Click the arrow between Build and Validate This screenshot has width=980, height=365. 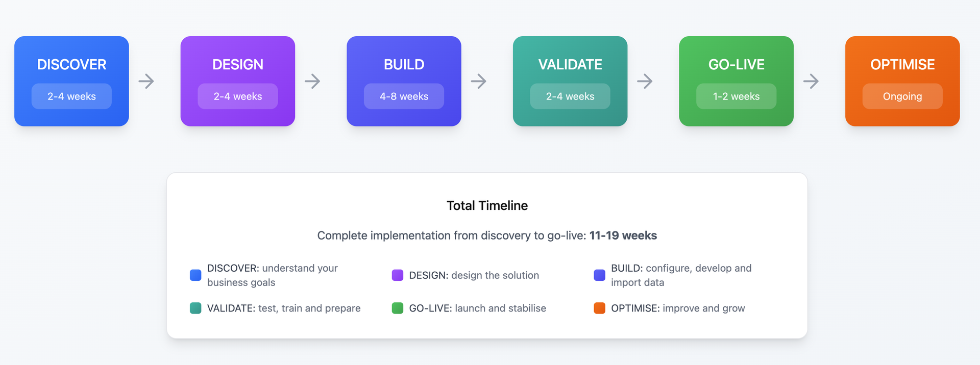(x=479, y=81)
